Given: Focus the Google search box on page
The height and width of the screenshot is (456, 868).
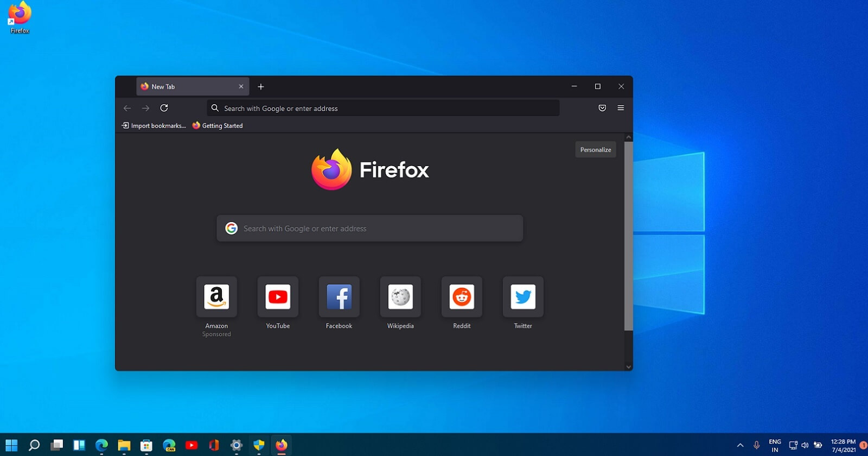Looking at the screenshot, I should click(369, 229).
